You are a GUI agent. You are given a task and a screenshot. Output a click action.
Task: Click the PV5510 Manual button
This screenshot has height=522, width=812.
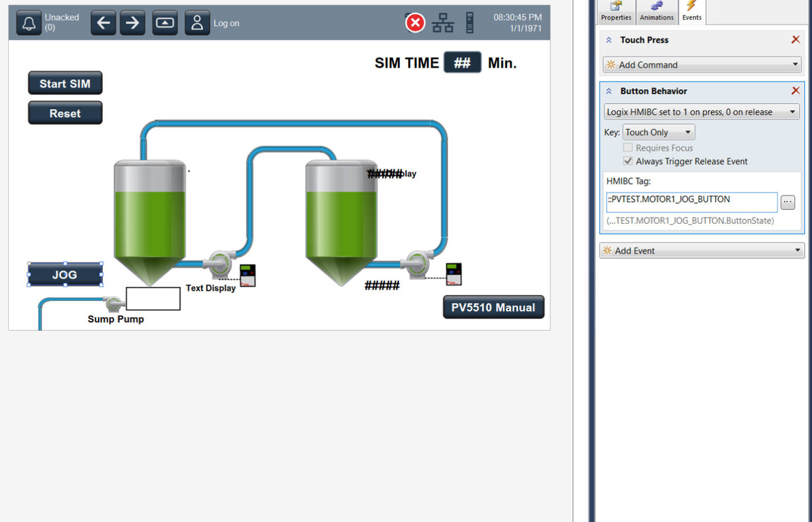pyautogui.click(x=493, y=307)
